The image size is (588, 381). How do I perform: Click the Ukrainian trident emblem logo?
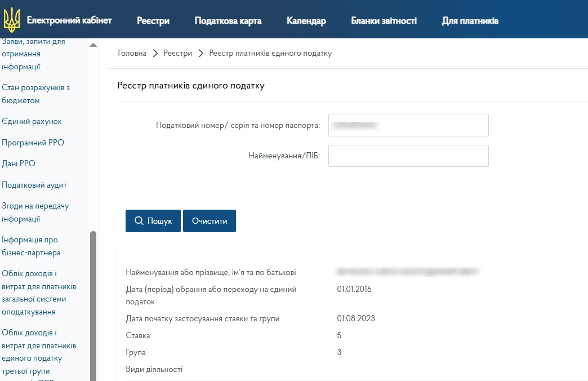pyautogui.click(x=11, y=20)
